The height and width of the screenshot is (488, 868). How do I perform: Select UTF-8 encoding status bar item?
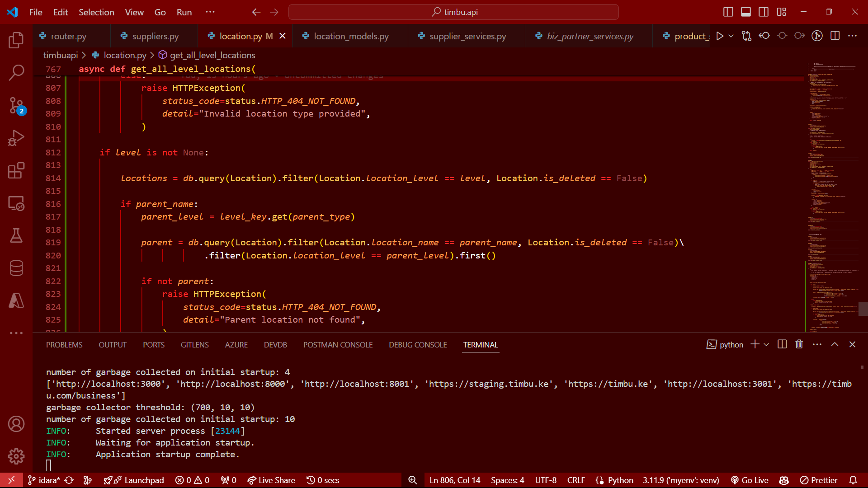pyautogui.click(x=546, y=480)
